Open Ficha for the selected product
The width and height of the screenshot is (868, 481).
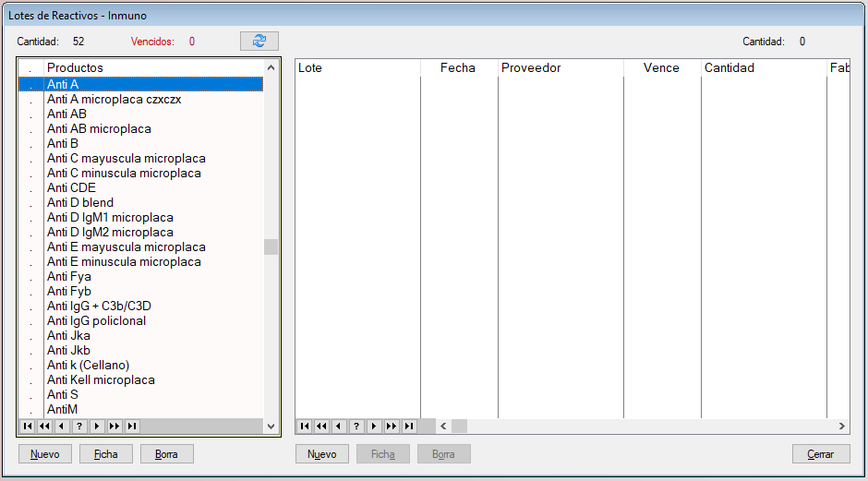pos(105,454)
